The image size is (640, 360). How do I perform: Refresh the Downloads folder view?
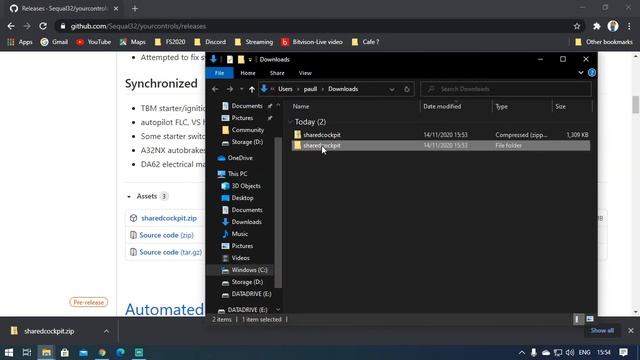[407, 89]
